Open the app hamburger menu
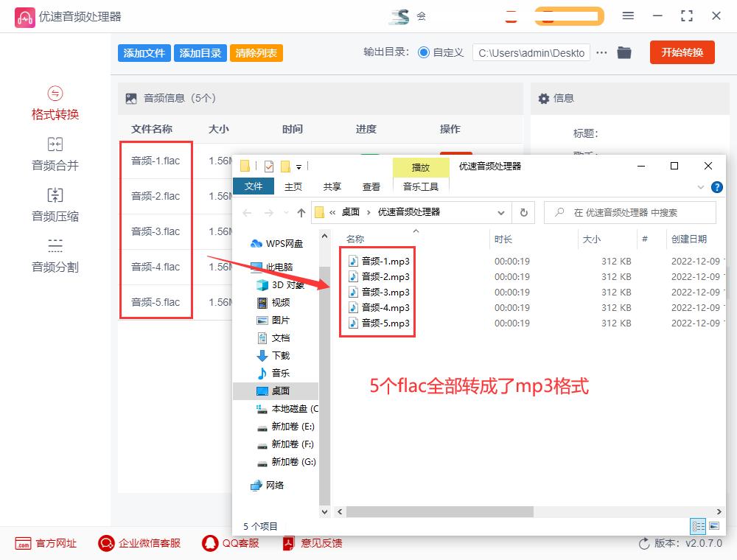 click(629, 15)
